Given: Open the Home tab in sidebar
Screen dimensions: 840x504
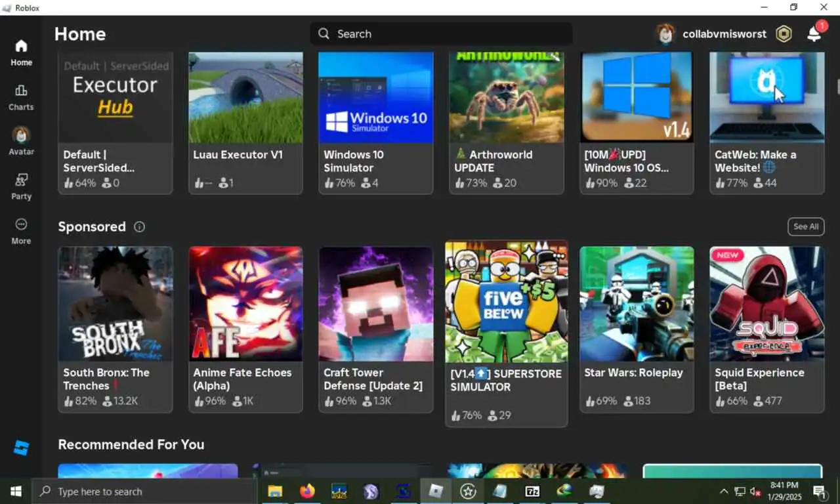Looking at the screenshot, I should point(21,52).
